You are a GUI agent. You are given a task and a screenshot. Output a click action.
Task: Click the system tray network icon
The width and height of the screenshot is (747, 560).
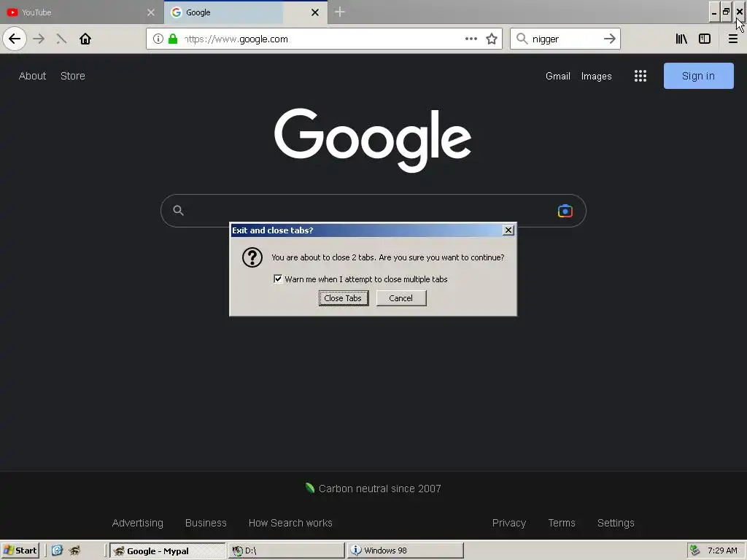695,551
